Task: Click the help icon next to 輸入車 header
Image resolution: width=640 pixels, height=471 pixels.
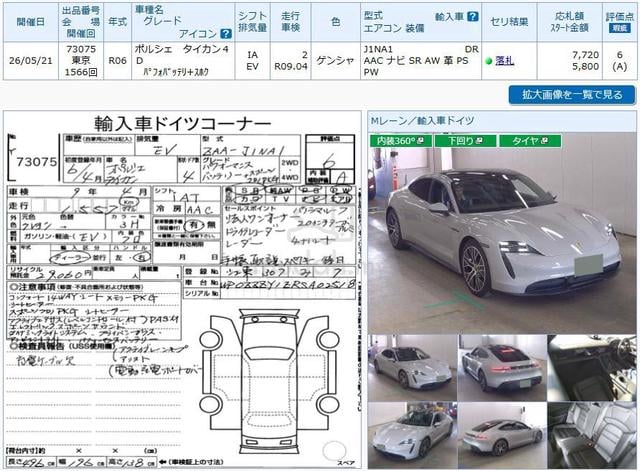Action: tap(472, 16)
